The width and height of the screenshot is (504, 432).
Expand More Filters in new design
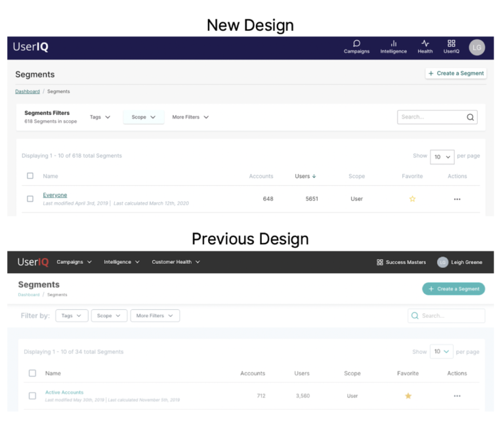point(190,117)
